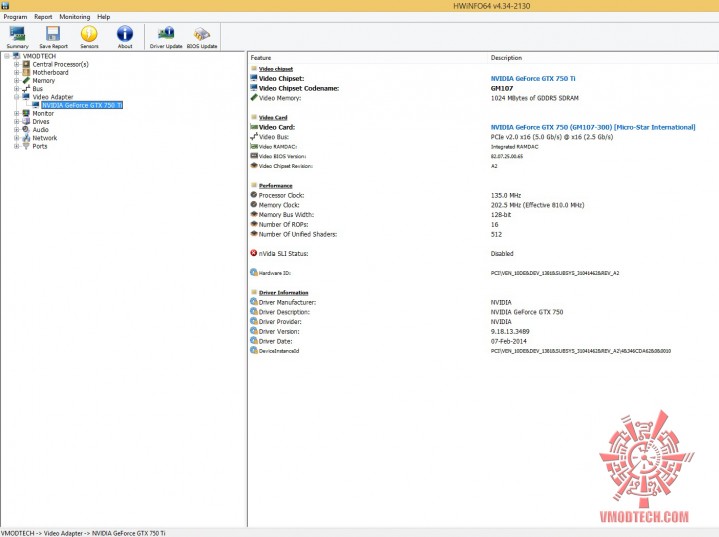719x537 pixels.
Task: Select NVIDIA GeForce GTX 750 Ti tree item
Action: click(82, 105)
